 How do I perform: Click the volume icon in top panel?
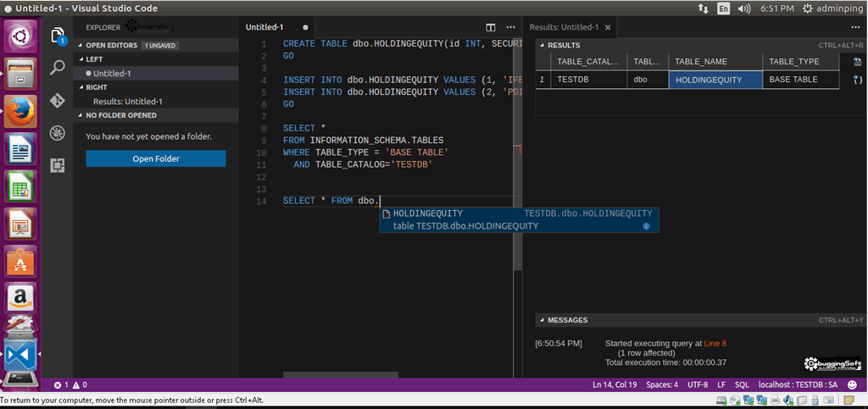click(x=744, y=8)
